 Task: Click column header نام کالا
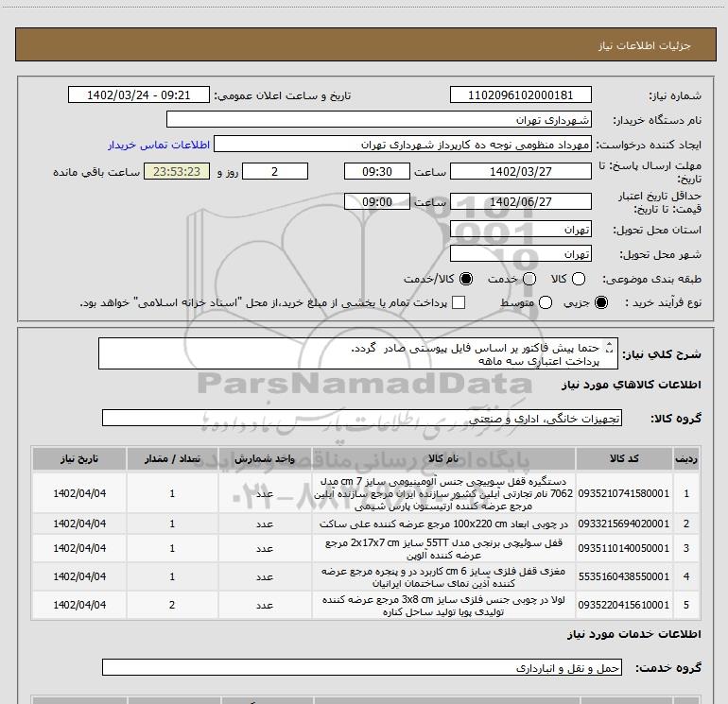(443, 459)
